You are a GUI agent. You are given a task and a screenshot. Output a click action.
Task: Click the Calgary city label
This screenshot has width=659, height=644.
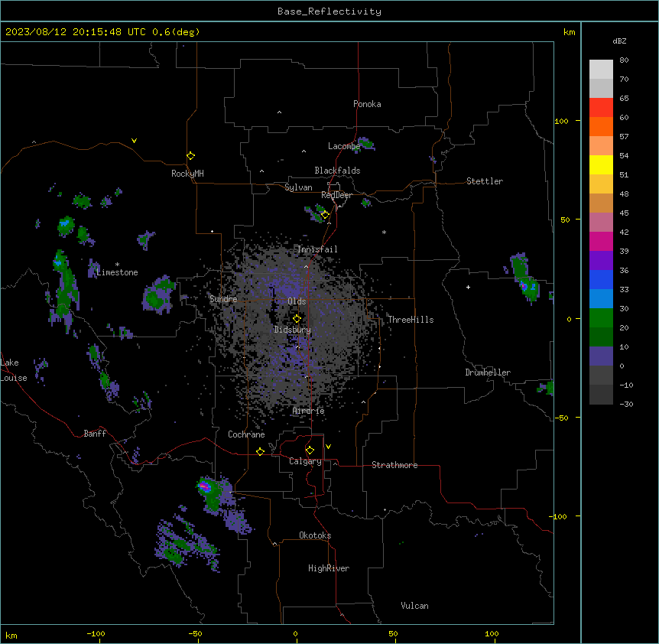[x=305, y=461]
